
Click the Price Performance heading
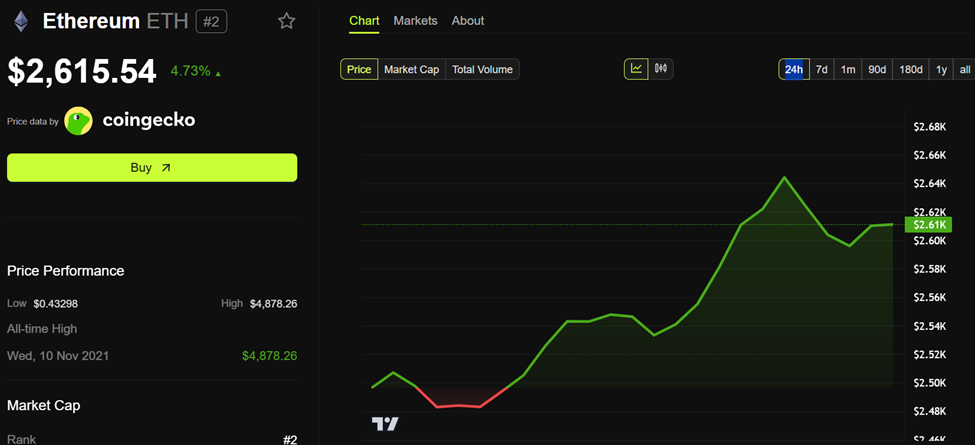pyautogui.click(x=65, y=271)
